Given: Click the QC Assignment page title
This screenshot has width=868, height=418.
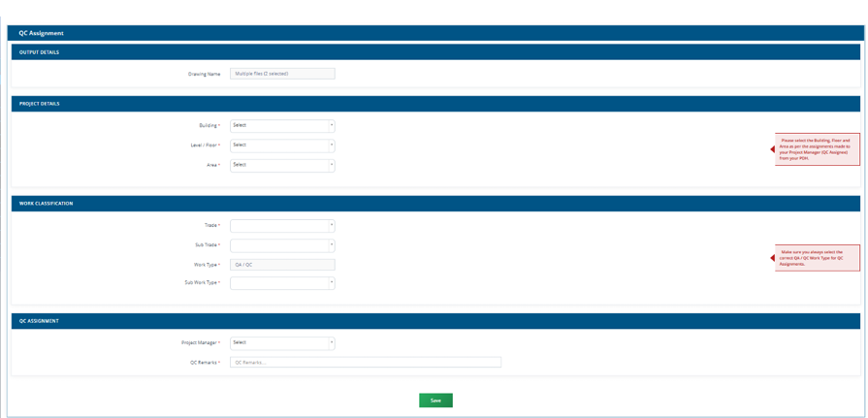Looking at the screenshot, I should pos(41,33).
